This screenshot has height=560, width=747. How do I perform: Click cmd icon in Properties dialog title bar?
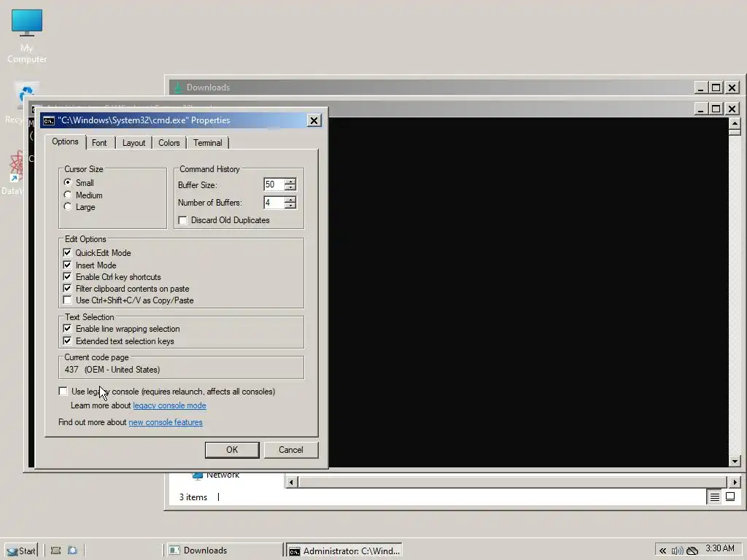(49, 120)
